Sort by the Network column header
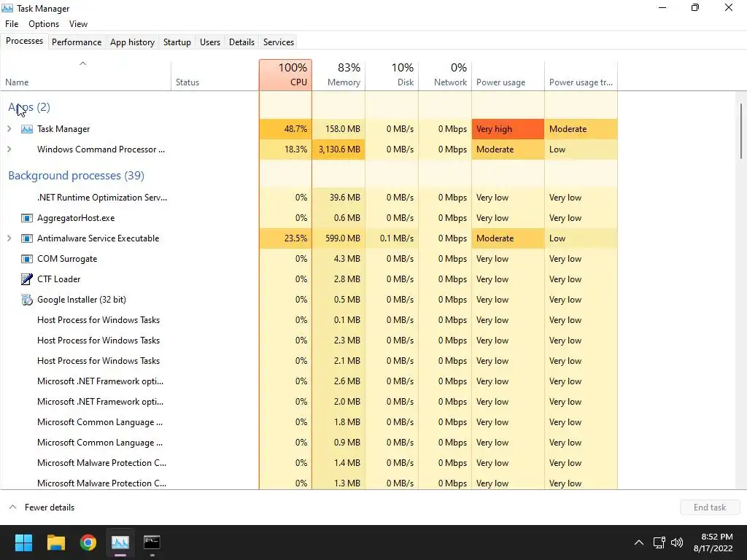 445,75
